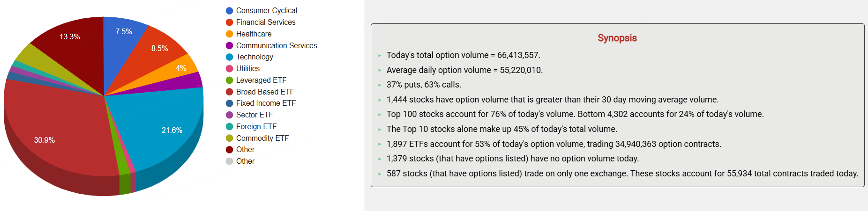Select the Technology legend label
Image resolution: width=868 pixels, height=211 pixels.
(254, 57)
